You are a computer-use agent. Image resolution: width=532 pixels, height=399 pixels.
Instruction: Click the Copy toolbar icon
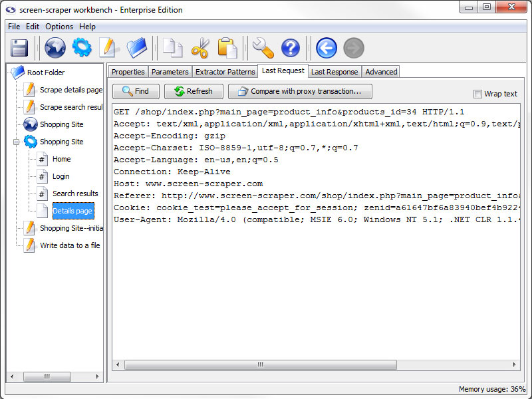pos(173,48)
